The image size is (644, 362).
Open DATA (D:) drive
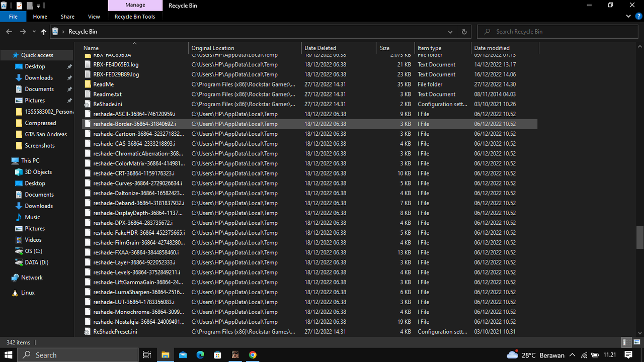[x=37, y=262]
